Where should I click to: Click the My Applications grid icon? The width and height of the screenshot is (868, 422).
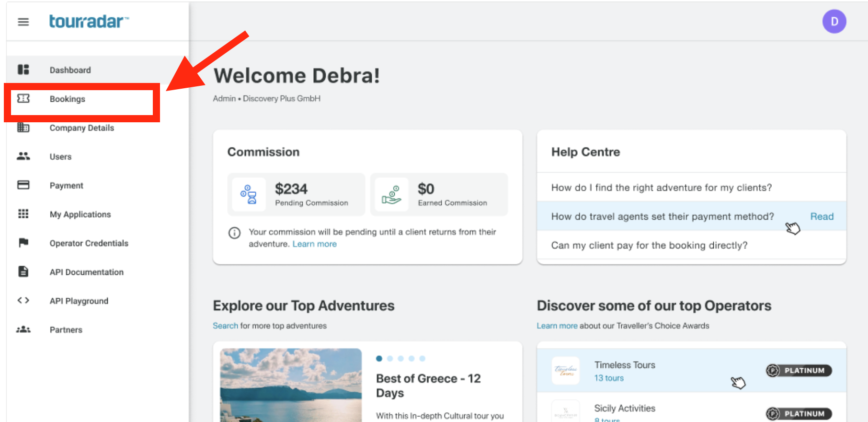(x=23, y=214)
